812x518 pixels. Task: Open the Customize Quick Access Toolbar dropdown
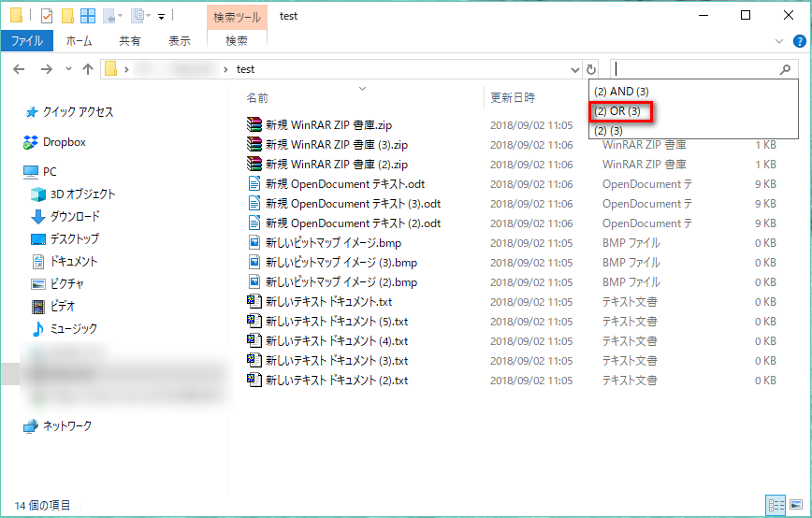click(161, 16)
